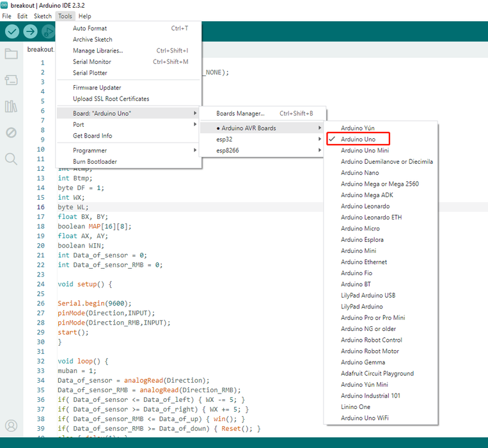
Task: Select Arduino Leonardo board
Action: pos(381,207)
